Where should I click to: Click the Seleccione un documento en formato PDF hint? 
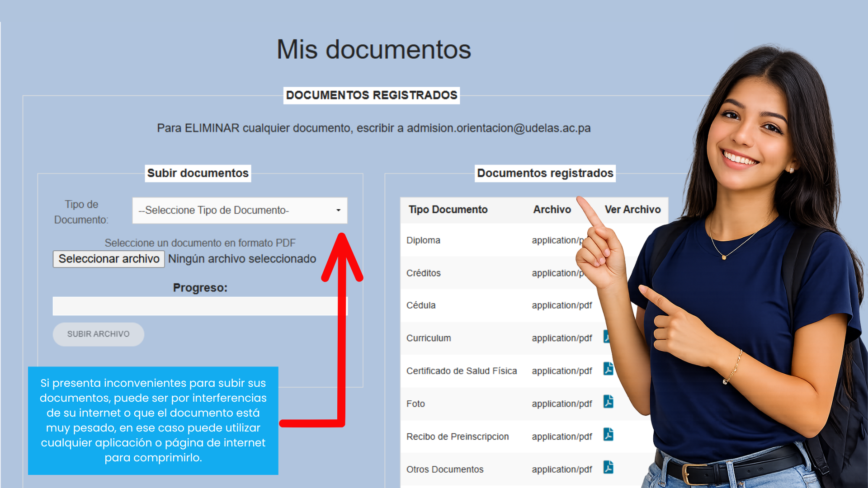tap(200, 243)
